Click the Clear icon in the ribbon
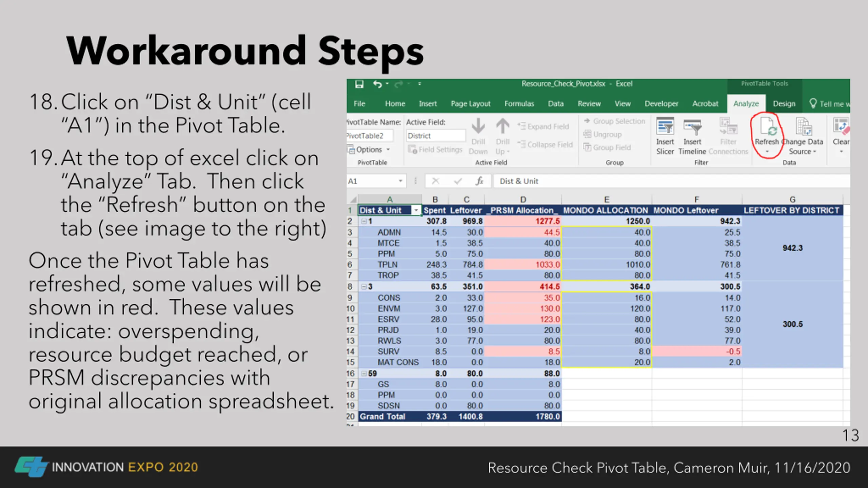This screenshot has height=488, width=868. coord(842,126)
